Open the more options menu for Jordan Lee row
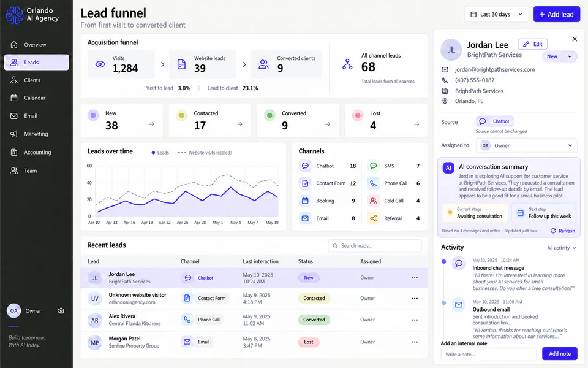This screenshot has height=368, width=588. pos(415,278)
